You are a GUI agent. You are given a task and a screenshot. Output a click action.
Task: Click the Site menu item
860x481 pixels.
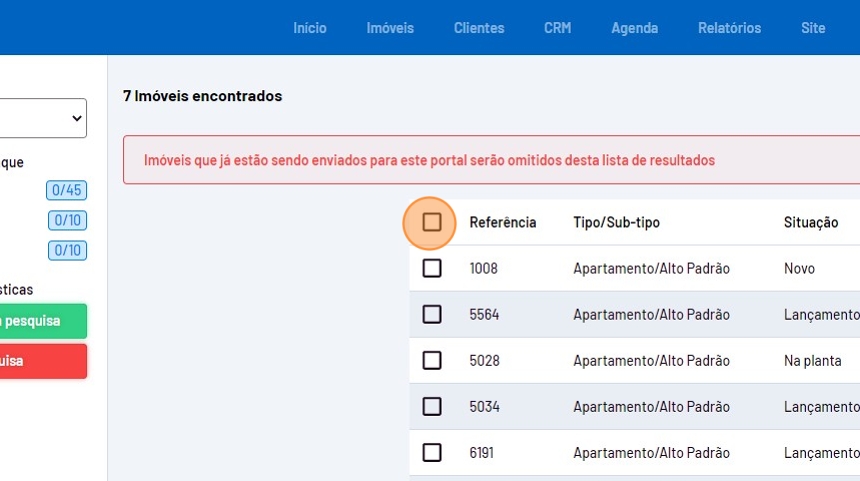pyautogui.click(x=813, y=28)
